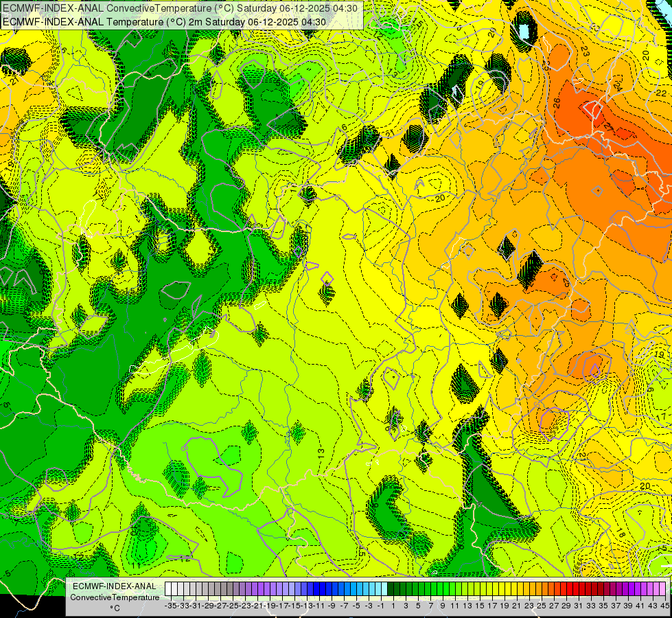Click the contour label 26 near orange region
The image size is (672, 618).
coord(556,104)
